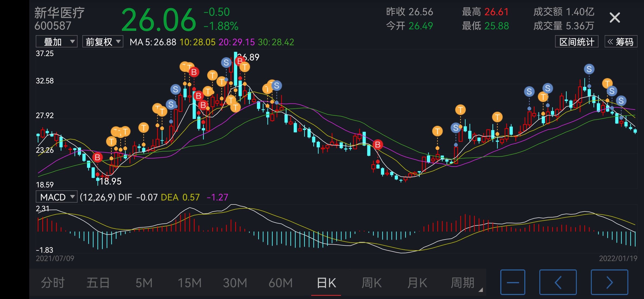Move chart right with the arrow button
This screenshot has height=299, width=644.
[609, 282]
